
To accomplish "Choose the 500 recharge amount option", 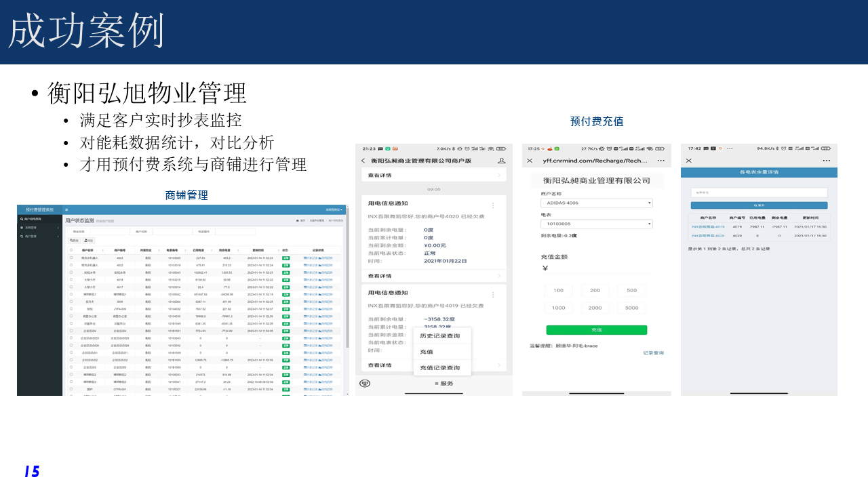I will click(x=631, y=290).
